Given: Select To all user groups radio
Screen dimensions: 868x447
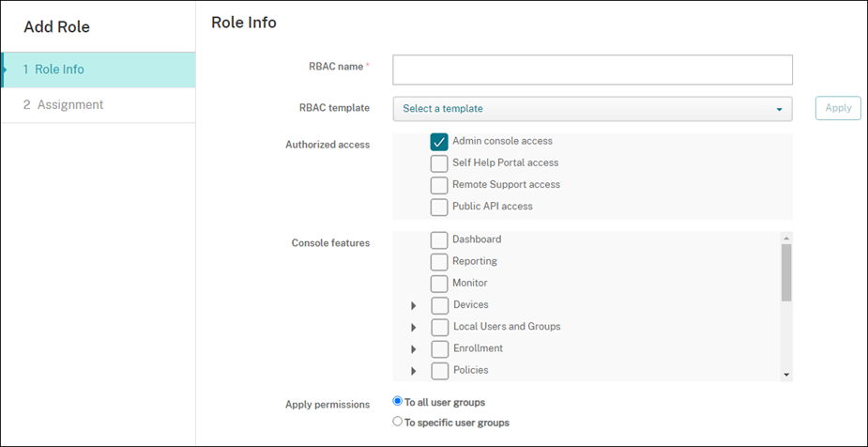Looking at the screenshot, I should [x=398, y=401].
